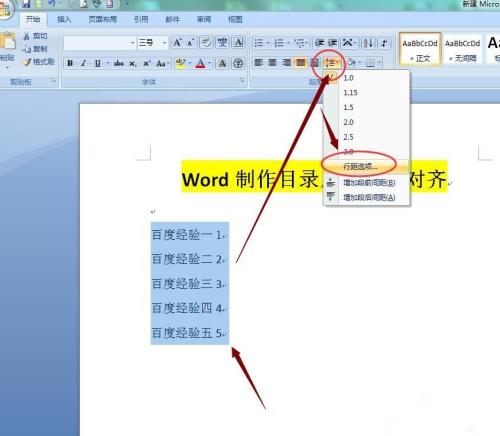This screenshot has height=436, width=500.
Task: Click the Subscript icon
Action: click(133, 63)
